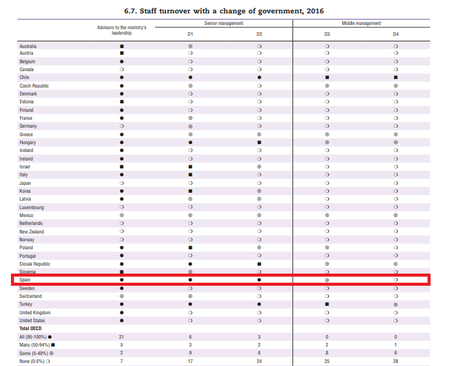Viewport: 450px width, 366px height.
Task: Click the Slovak Republic row label
Action: [x=35, y=264]
